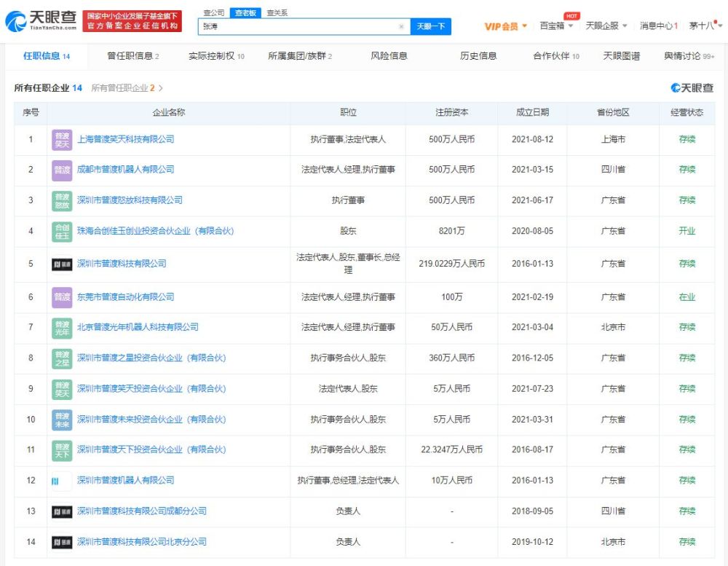728x566 pixels.
Task: Open the 历史信息 tab
Action: click(x=478, y=56)
